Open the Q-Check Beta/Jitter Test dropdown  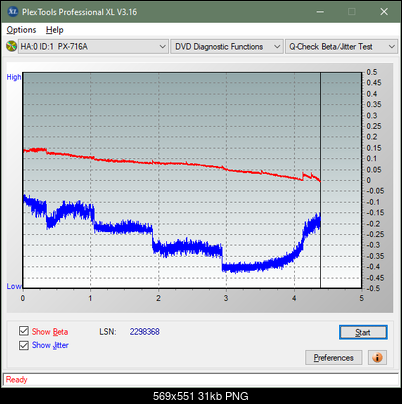(x=341, y=47)
